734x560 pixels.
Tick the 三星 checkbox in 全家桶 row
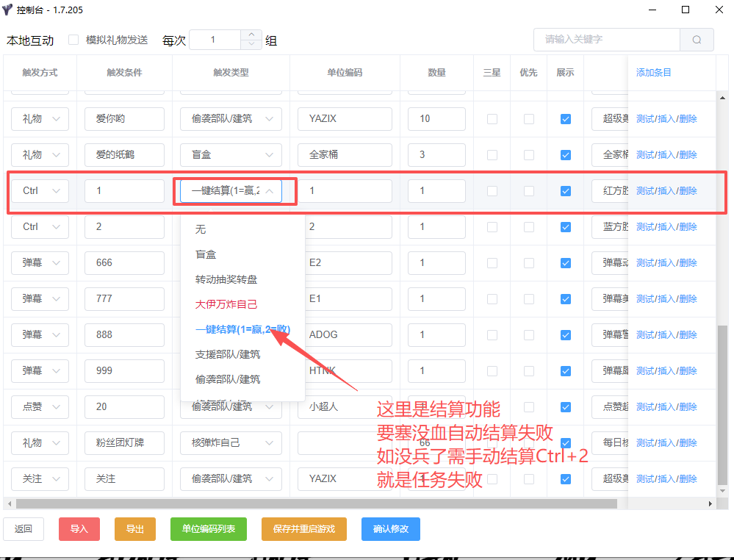pyautogui.click(x=492, y=155)
